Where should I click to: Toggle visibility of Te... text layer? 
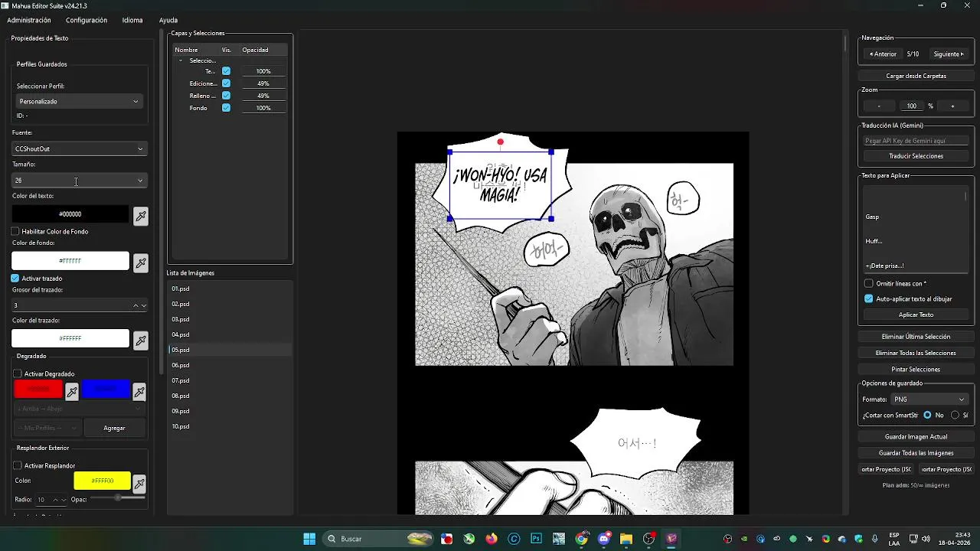pos(226,71)
